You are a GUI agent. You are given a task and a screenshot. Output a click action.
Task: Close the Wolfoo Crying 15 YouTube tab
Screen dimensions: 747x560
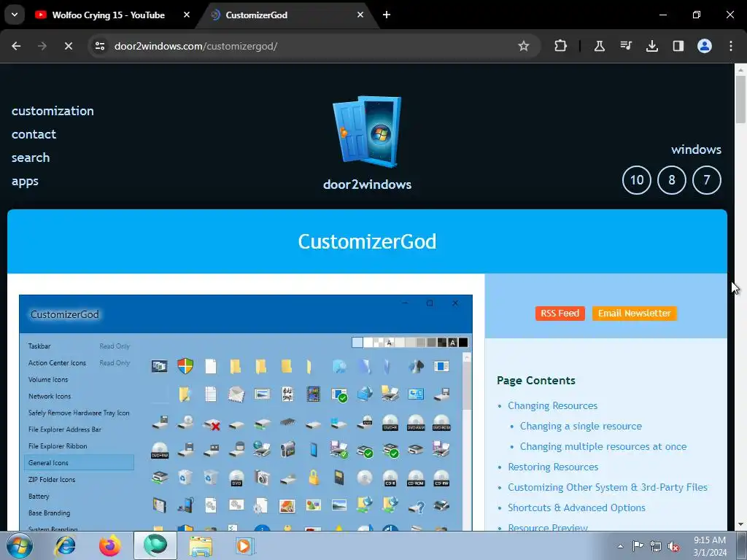pyautogui.click(x=187, y=15)
